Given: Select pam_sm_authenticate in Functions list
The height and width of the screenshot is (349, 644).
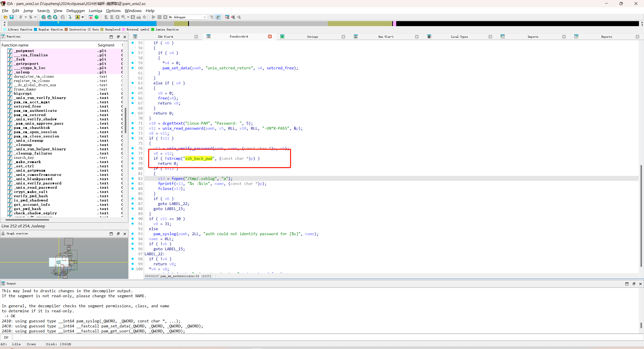Looking at the screenshot, I should click(x=35, y=111).
